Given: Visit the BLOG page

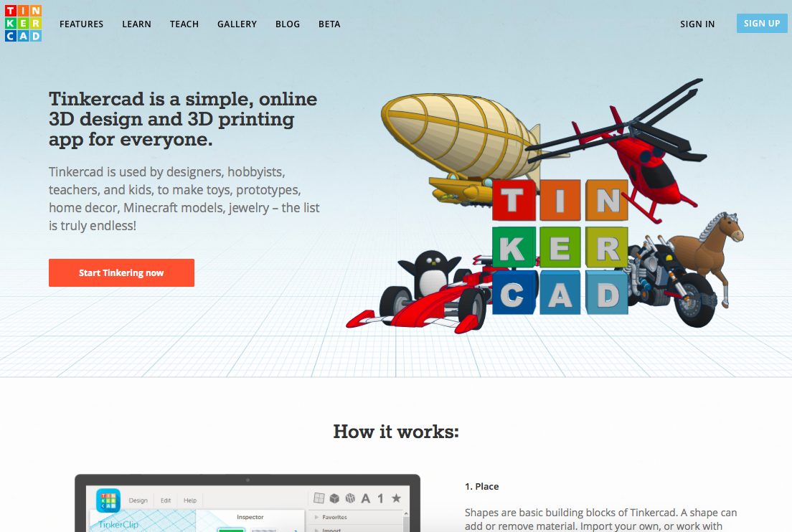Looking at the screenshot, I should pos(288,24).
